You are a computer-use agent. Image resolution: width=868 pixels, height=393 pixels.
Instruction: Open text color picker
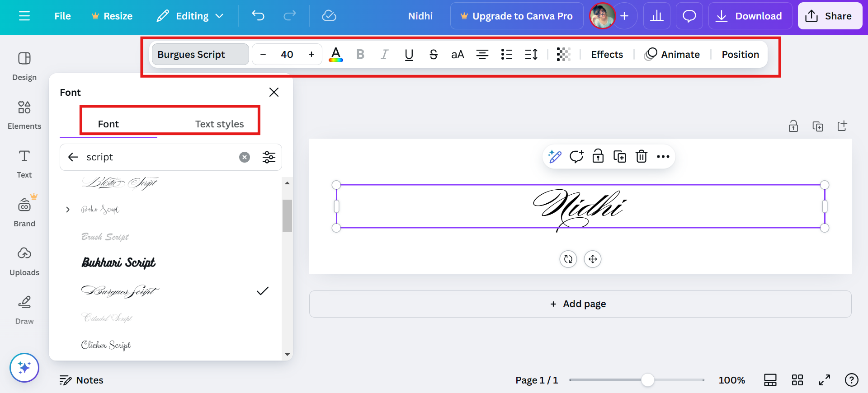pos(336,55)
